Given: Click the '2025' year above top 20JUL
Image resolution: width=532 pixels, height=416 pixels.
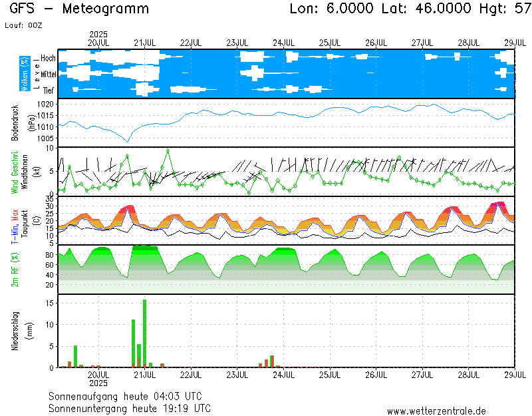Looking at the screenshot, I should tap(98, 35).
